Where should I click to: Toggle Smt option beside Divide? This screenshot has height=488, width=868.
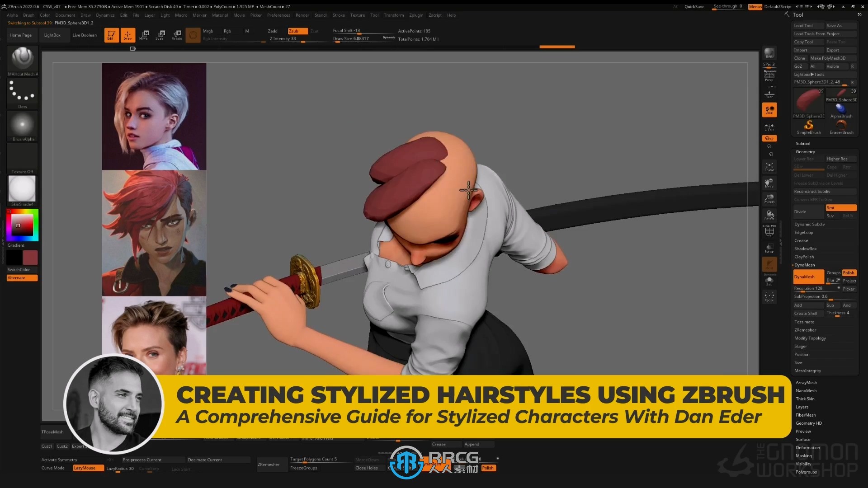tap(841, 208)
